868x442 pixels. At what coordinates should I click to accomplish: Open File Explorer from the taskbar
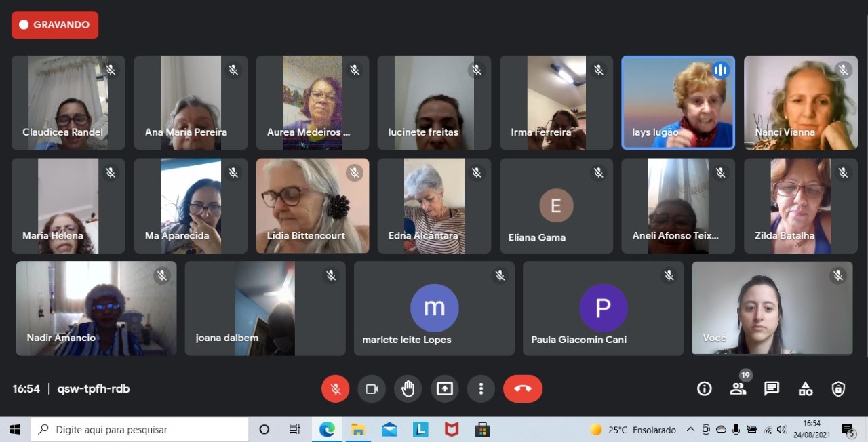(x=358, y=430)
